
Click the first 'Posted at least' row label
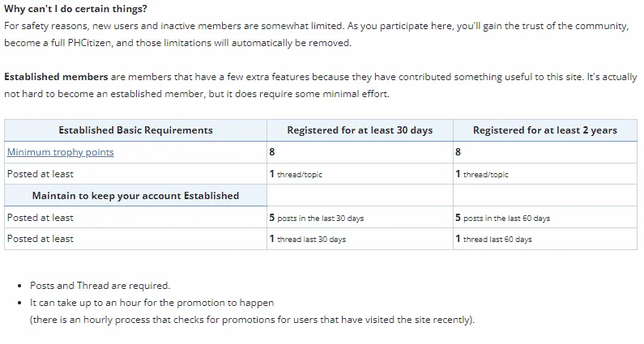click(41, 174)
